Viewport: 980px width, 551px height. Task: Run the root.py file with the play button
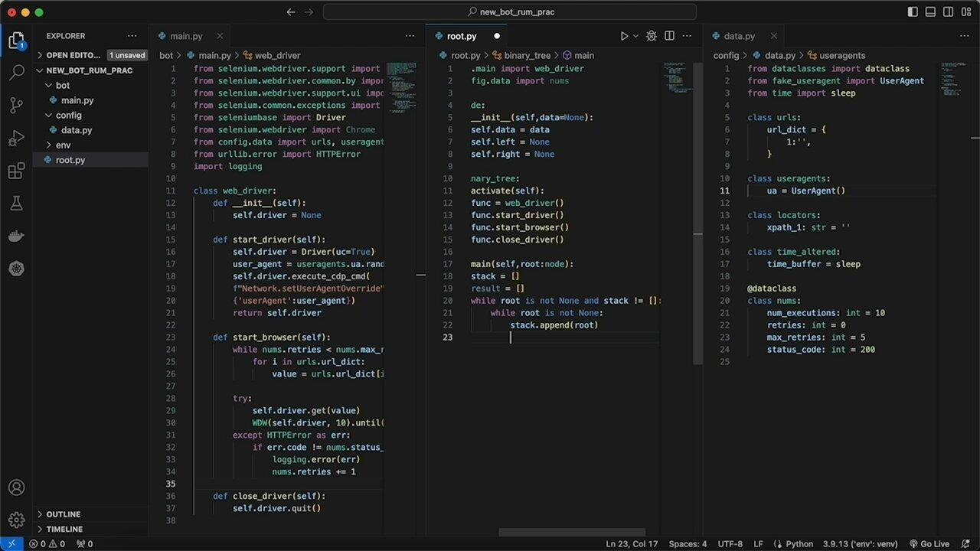(x=624, y=36)
